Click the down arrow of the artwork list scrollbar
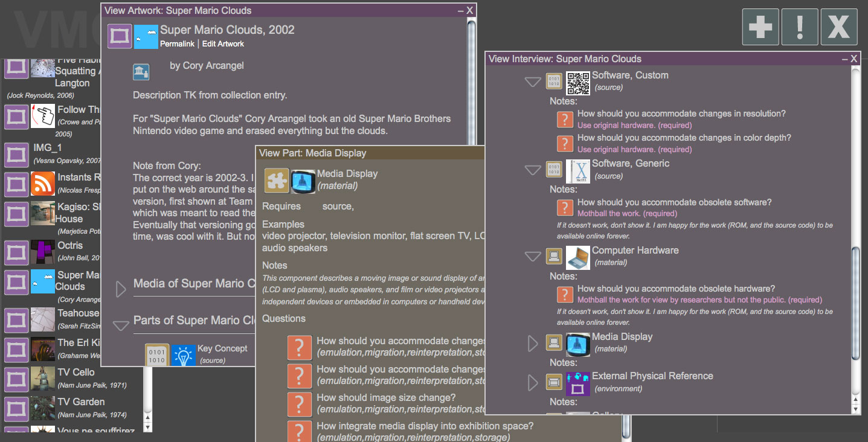 click(x=148, y=426)
